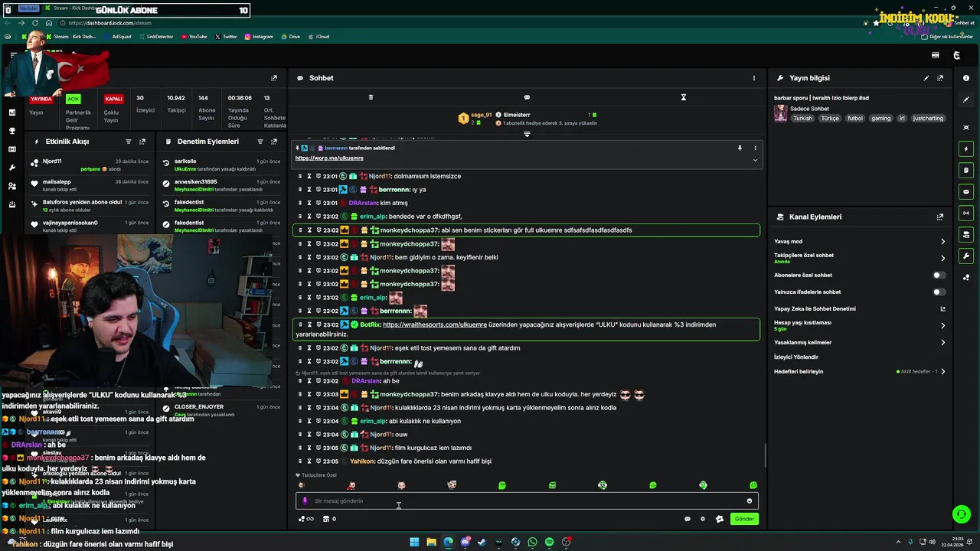Open Windows Start menu
Screen dimensions: 980x551
click(x=414, y=542)
